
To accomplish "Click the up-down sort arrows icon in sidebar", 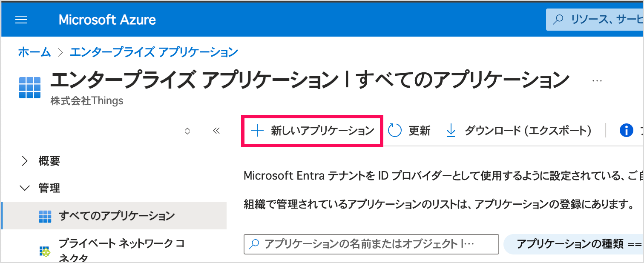I will [x=187, y=131].
